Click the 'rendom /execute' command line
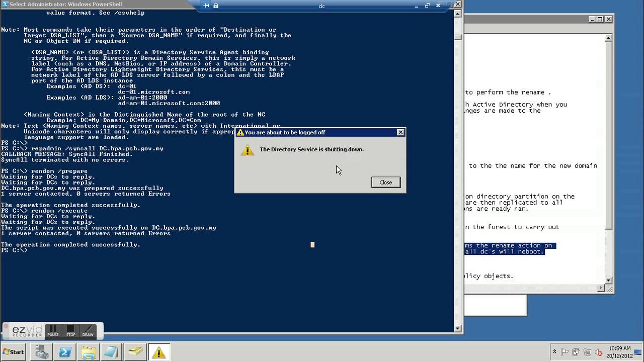This screenshot has width=644, height=362. (44, 211)
